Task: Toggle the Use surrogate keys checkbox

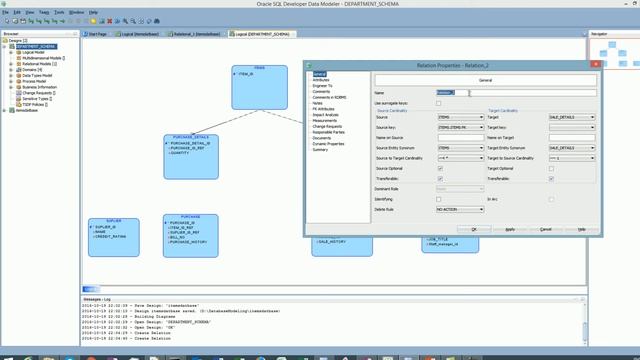Action: (x=438, y=103)
